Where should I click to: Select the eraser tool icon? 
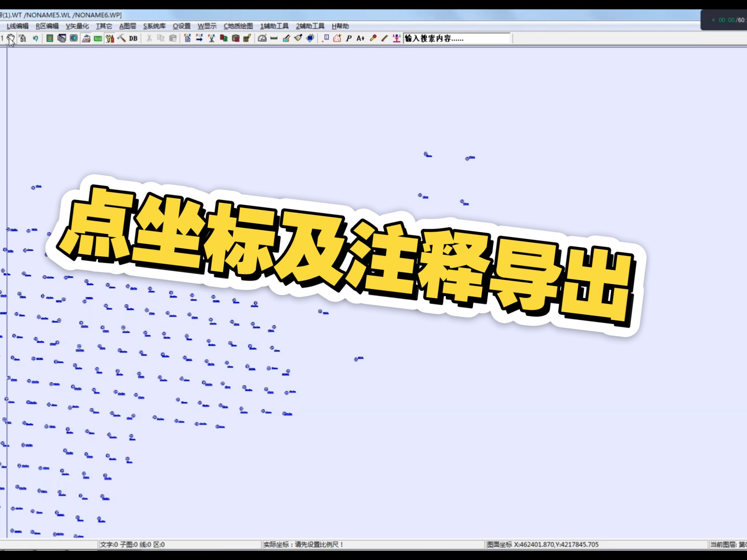coord(286,38)
